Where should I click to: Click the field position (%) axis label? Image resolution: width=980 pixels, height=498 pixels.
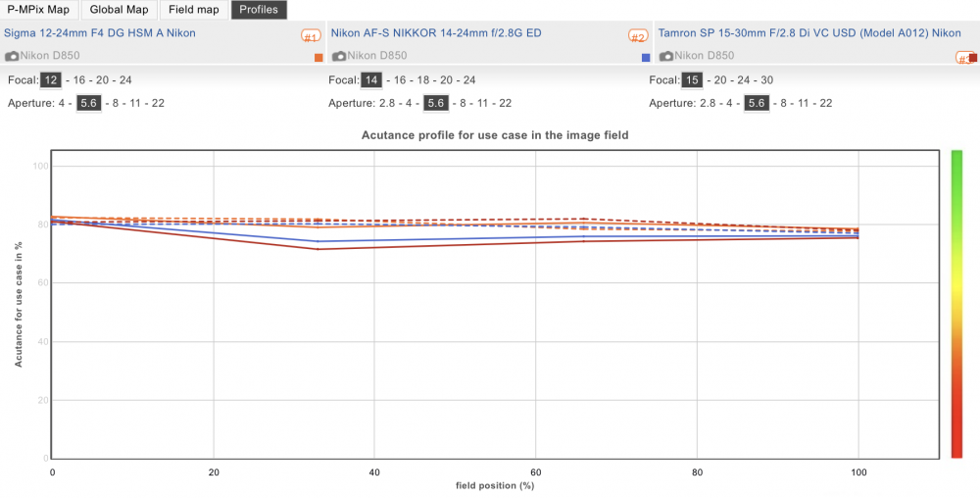coord(495,485)
